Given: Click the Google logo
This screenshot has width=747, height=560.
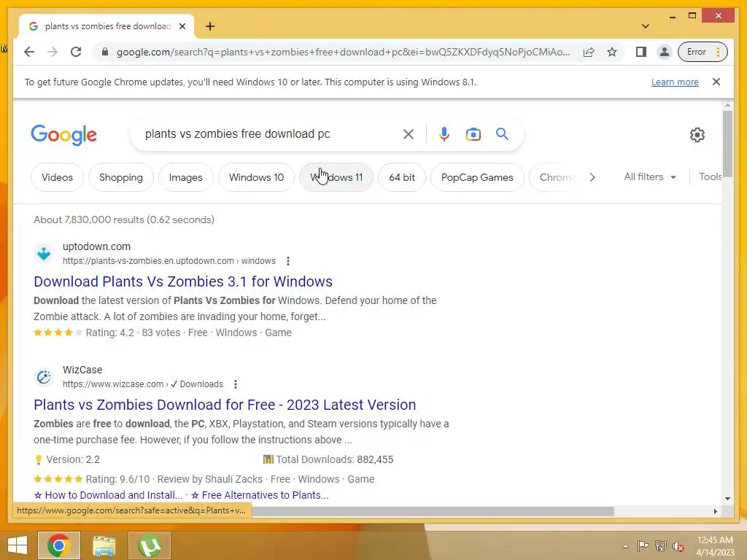Looking at the screenshot, I should [64, 135].
